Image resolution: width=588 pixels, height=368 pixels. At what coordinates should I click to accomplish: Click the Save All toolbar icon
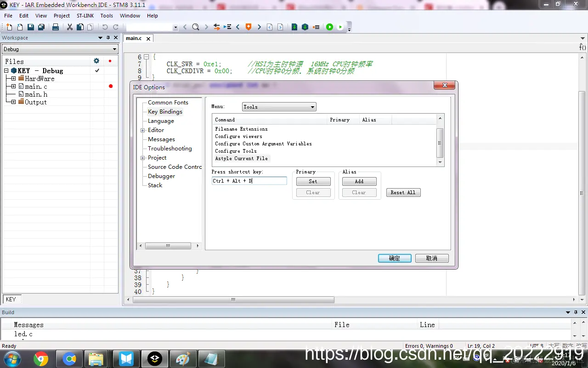(x=41, y=27)
